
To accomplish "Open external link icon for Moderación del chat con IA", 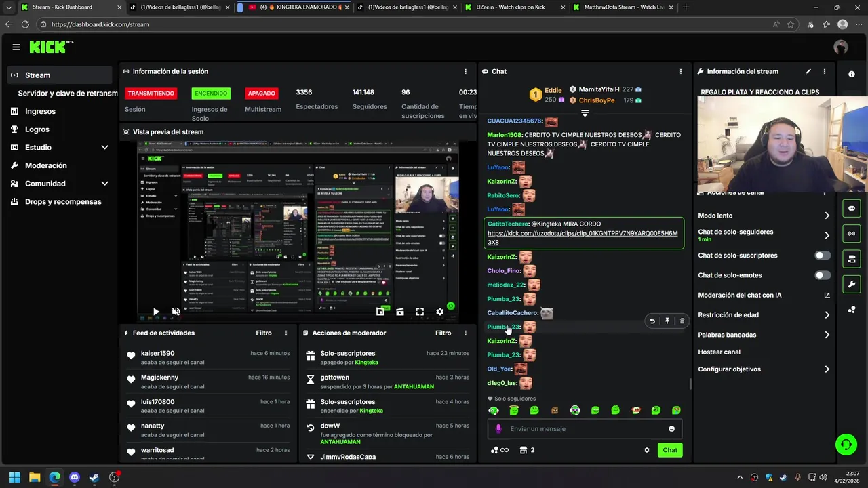I will point(827,296).
